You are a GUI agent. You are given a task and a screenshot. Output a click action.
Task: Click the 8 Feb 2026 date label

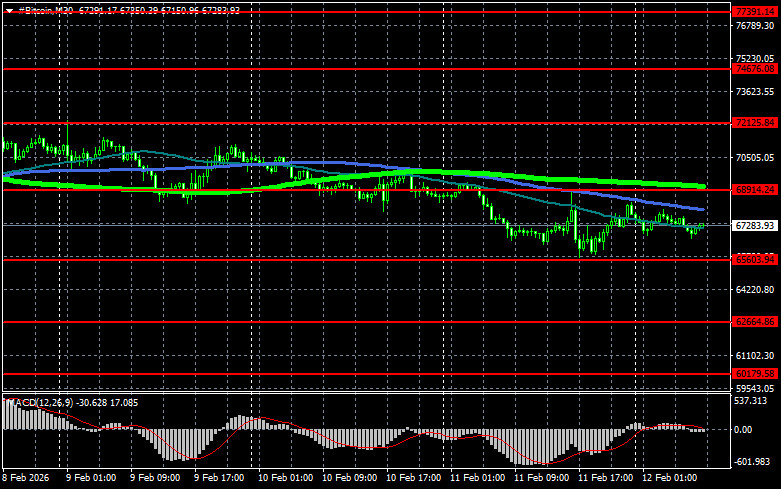pyautogui.click(x=25, y=478)
